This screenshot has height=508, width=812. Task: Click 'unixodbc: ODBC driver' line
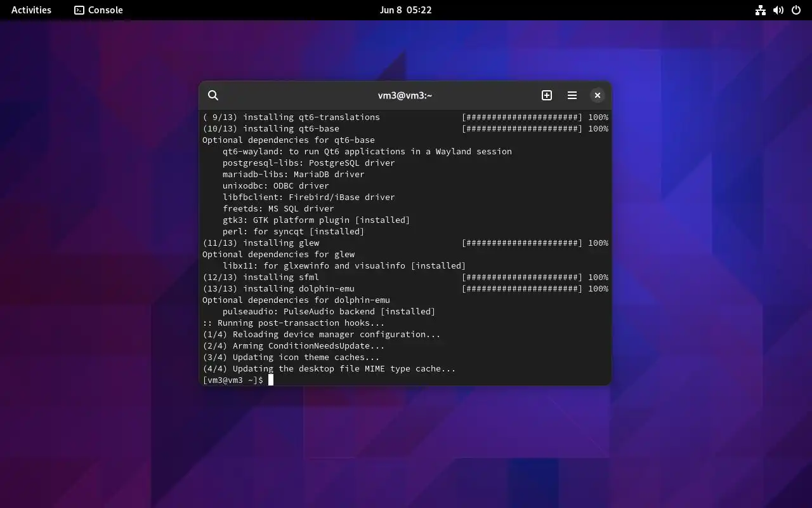pos(275,185)
